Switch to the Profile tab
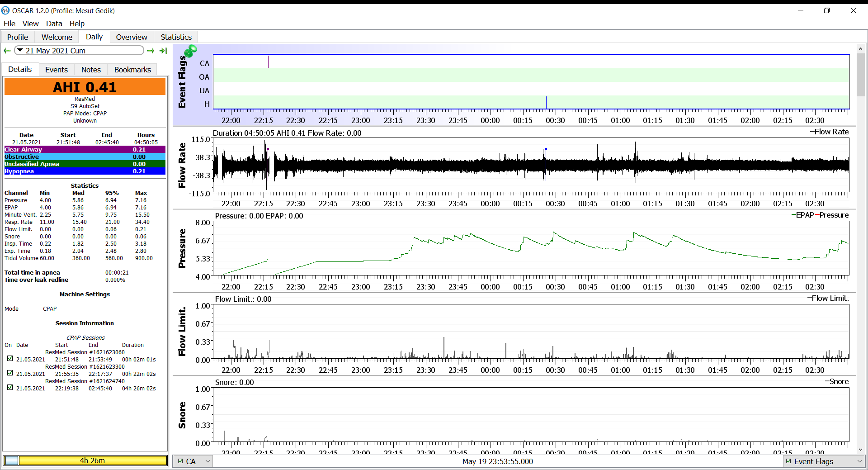Viewport: 868px width, 470px height. (x=18, y=37)
